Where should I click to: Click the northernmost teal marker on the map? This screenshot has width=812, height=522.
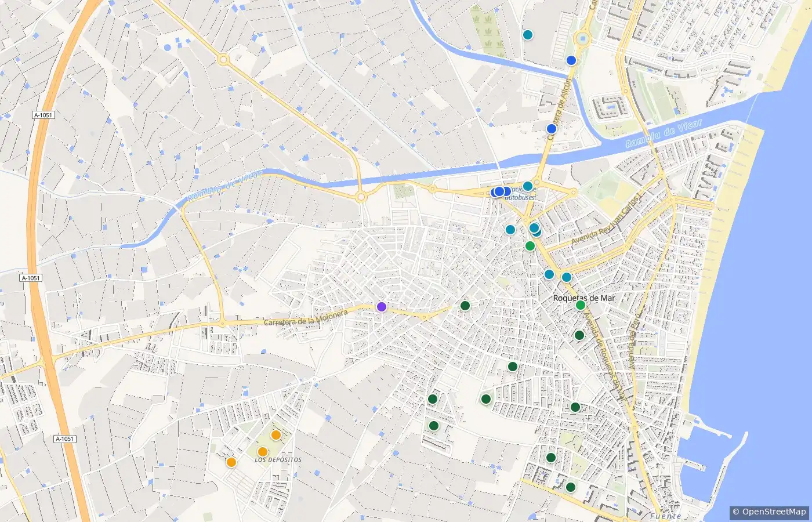(x=528, y=35)
